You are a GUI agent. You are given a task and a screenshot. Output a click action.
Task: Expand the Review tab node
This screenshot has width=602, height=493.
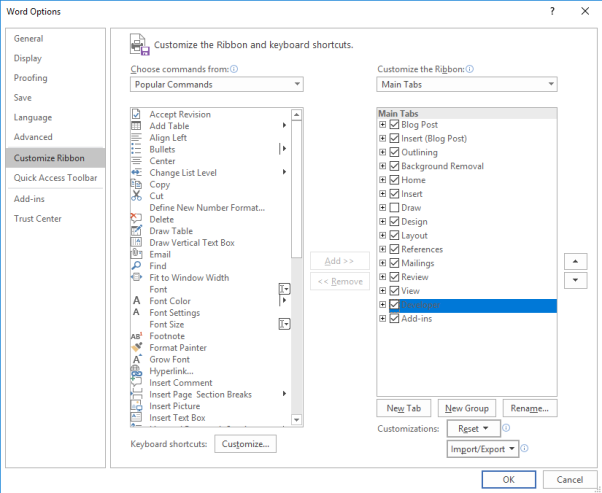[x=382, y=276]
